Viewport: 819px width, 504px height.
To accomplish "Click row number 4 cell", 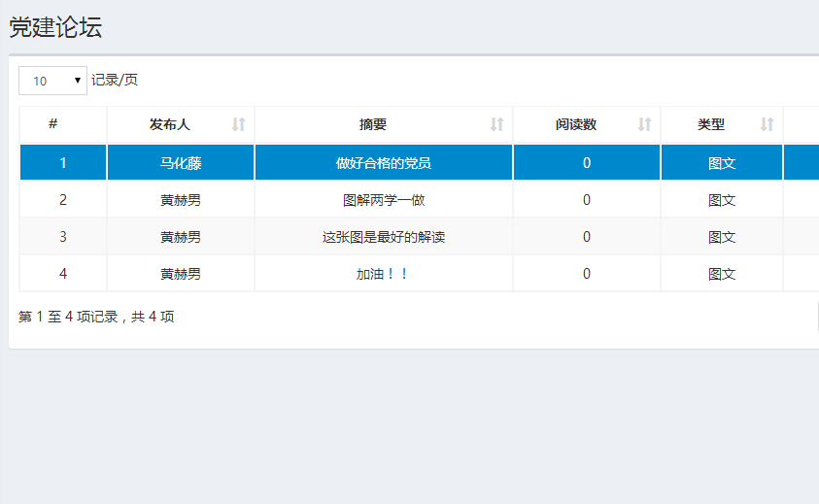I will 63,274.
